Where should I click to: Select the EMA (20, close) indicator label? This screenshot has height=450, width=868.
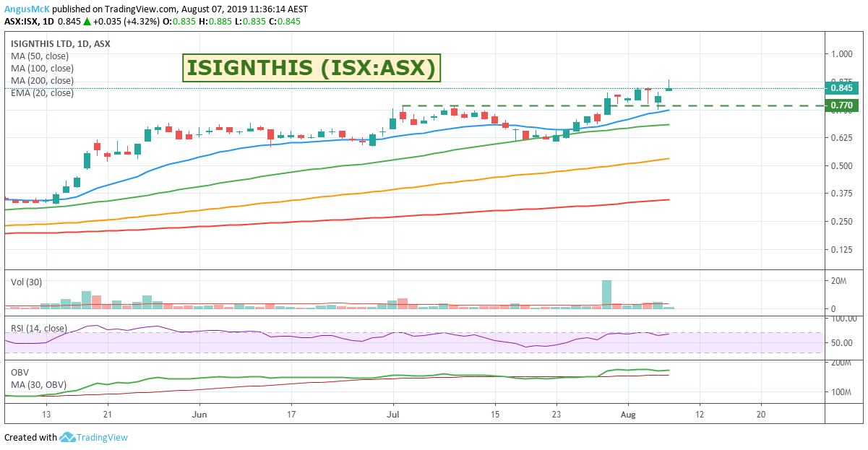(42, 92)
